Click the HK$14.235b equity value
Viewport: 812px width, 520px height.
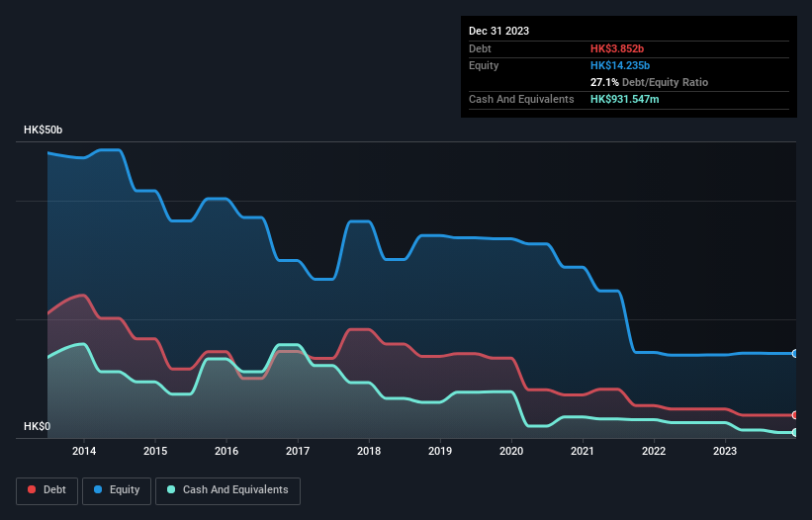620,65
